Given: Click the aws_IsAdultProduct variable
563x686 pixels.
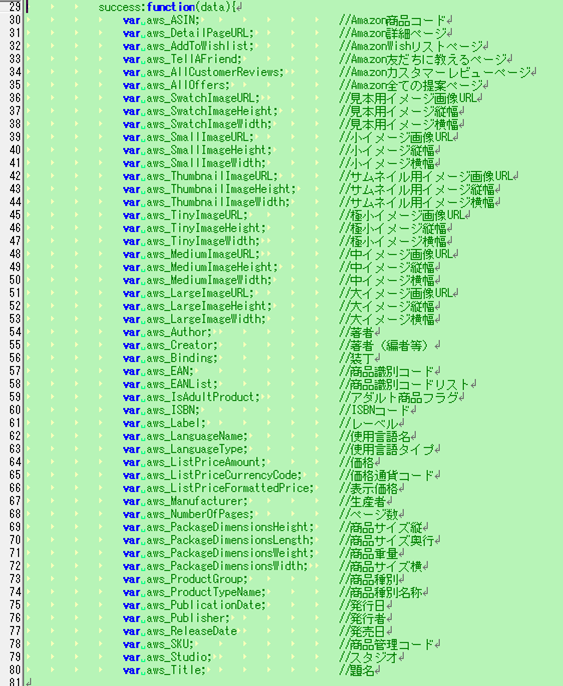Looking at the screenshot, I should (x=203, y=397).
